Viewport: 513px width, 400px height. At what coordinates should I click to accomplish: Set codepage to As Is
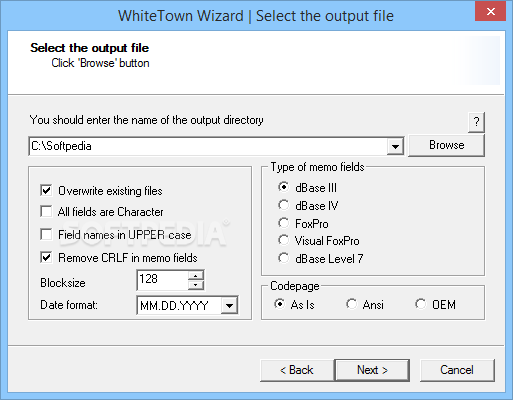[x=279, y=304]
